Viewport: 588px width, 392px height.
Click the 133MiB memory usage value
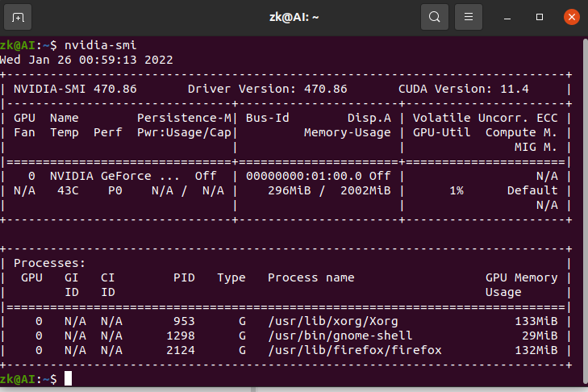click(x=536, y=322)
